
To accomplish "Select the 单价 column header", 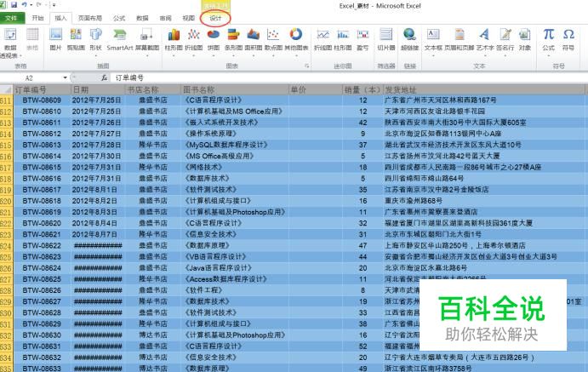I will [316, 89].
